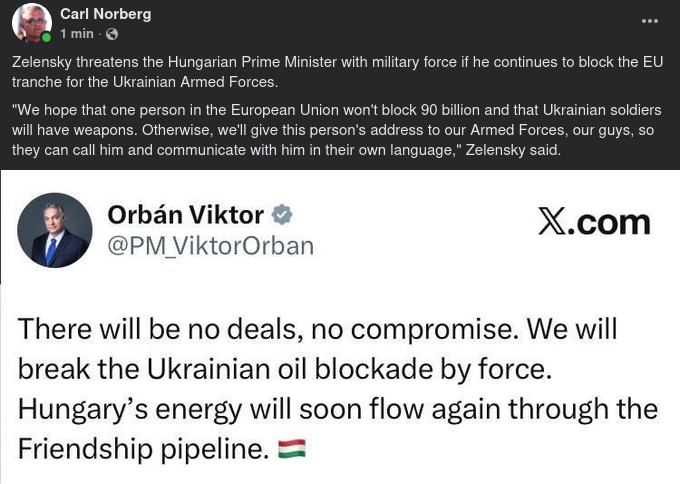Click the words 'Friendship pipeline' in the tweet
Viewport: 680px width, 484px height.
coord(143,450)
